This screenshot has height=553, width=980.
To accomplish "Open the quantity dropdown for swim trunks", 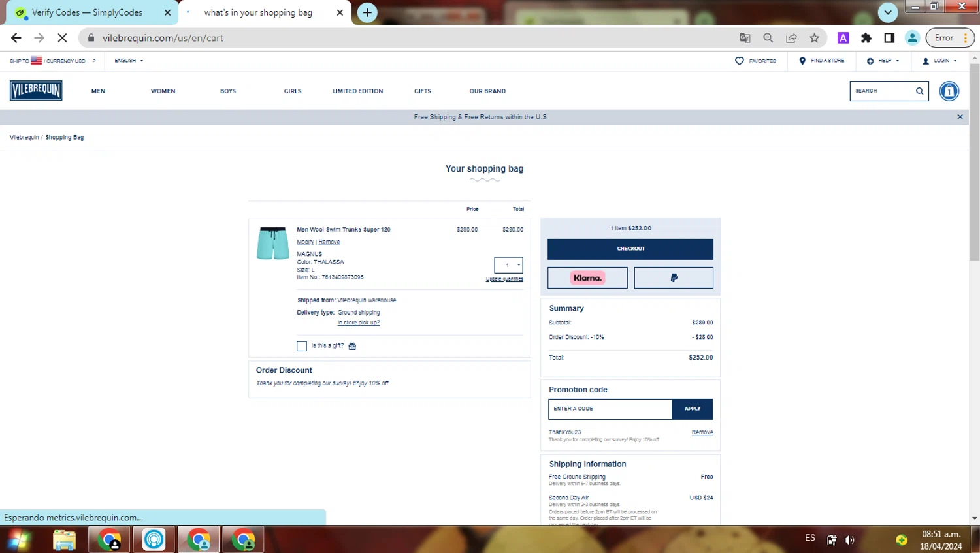I will pos(508,265).
